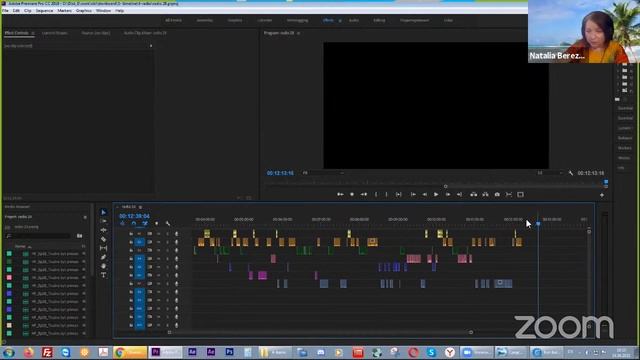Toggle track targeting on the second timeline track
This screenshot has height=360, width=640.
point(140,242)
